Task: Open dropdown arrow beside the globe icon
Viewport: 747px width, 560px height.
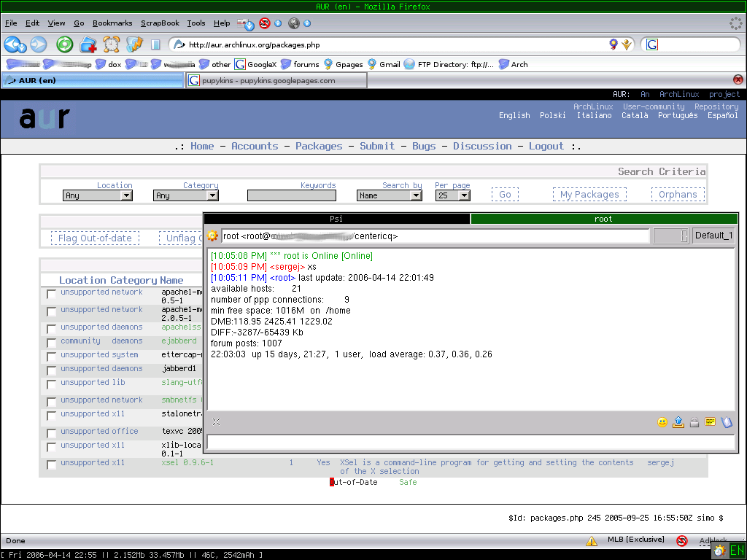Action: 307,23
